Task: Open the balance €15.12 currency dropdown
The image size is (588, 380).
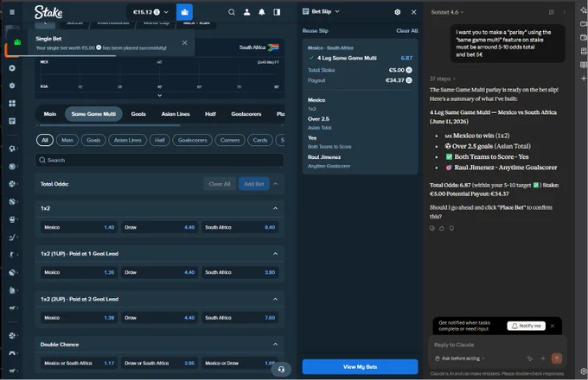Action: (151, 12)
